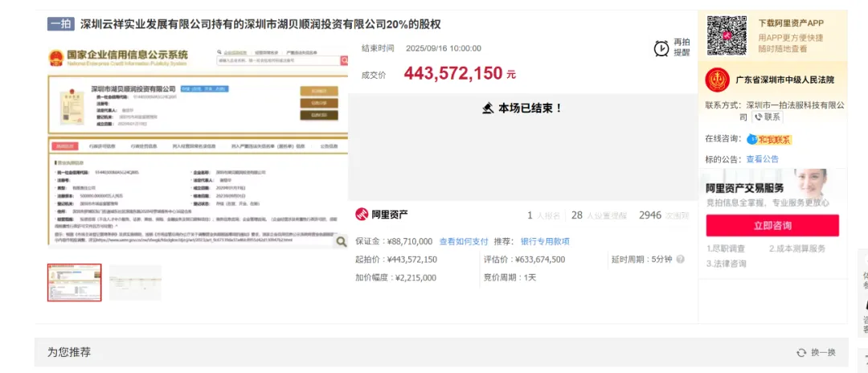Click the 阿里资产 logo

tap(382, 215)
